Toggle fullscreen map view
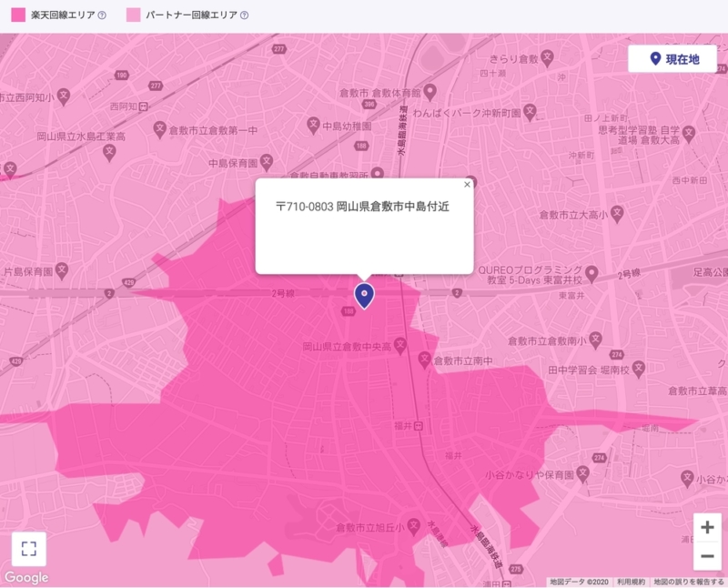Image resolution: width=728 pixels, height=588 pixels. tap(29, 549)
